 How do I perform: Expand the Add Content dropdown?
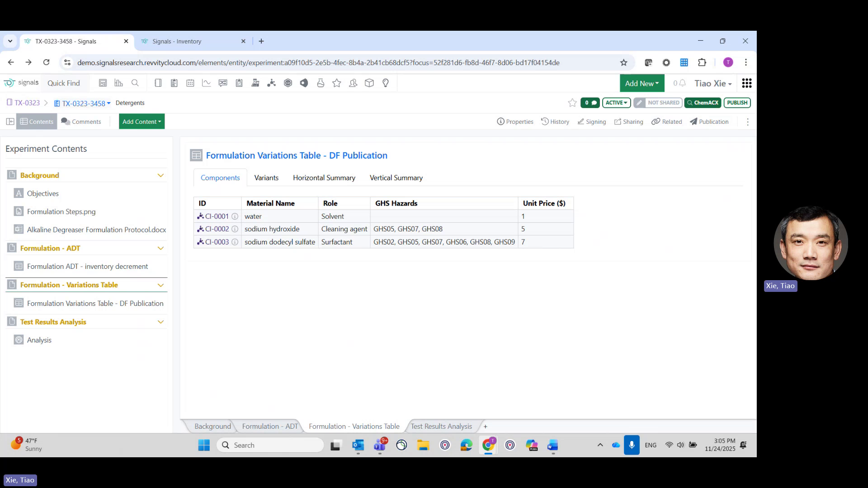(x=142, y=121)
